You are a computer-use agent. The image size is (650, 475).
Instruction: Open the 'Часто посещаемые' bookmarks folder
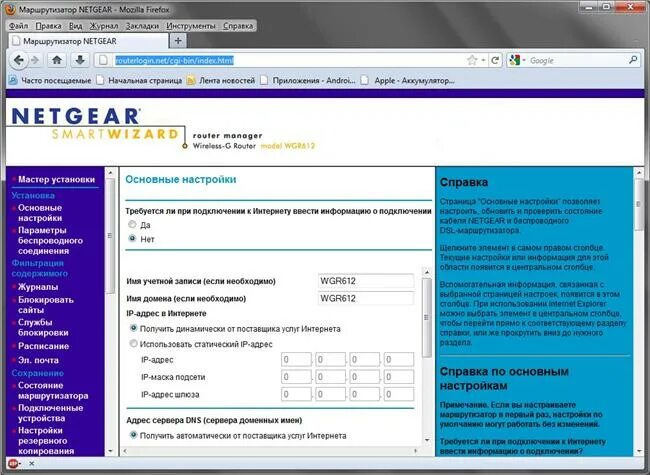(x=50, y=80)
